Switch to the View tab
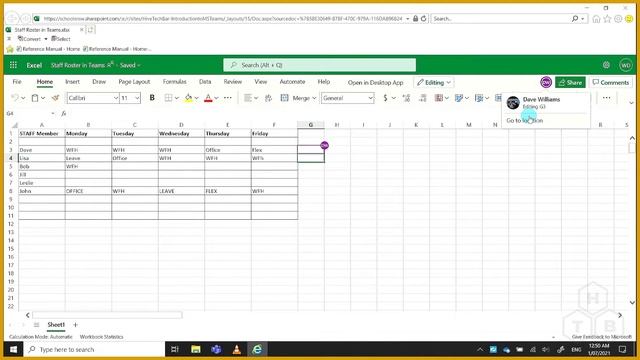 [x=260, y=82]
